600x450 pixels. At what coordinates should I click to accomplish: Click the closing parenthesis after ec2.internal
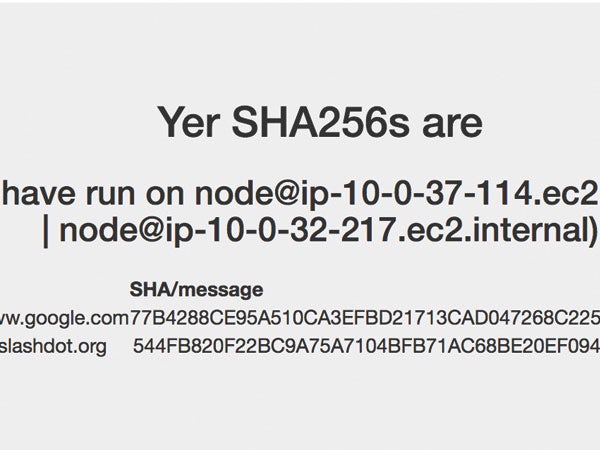pyautogui.click(x=594, y=232)
